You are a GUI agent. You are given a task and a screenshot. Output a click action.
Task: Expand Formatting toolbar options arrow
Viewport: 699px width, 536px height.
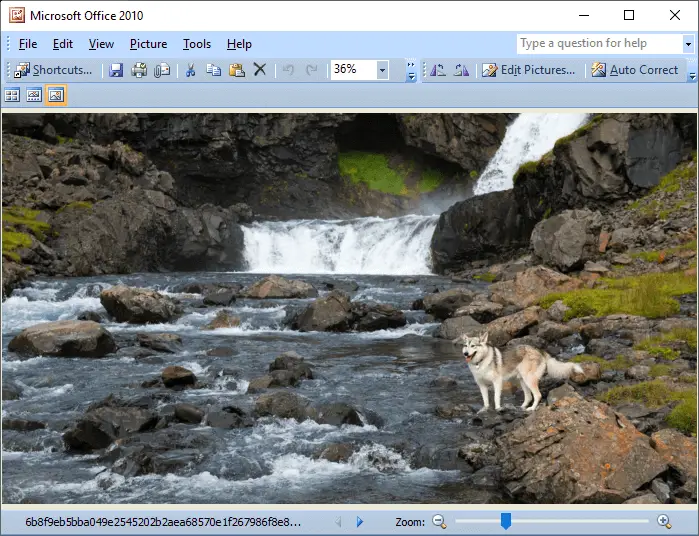[692, 76]
